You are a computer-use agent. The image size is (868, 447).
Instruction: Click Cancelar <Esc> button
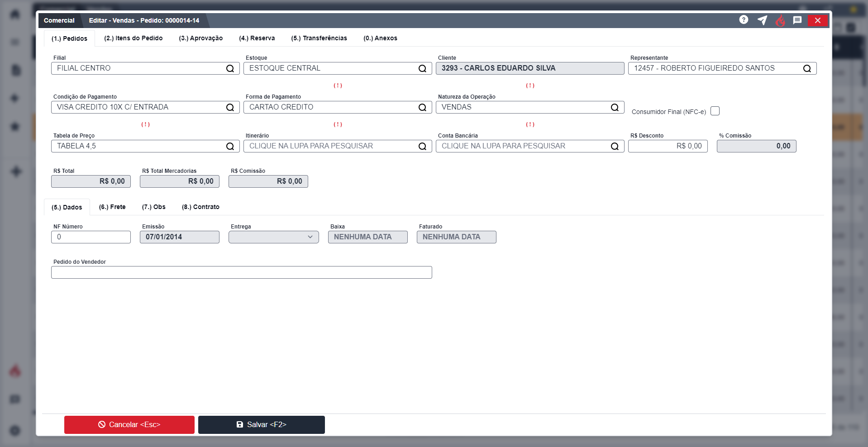pos(129,425)
